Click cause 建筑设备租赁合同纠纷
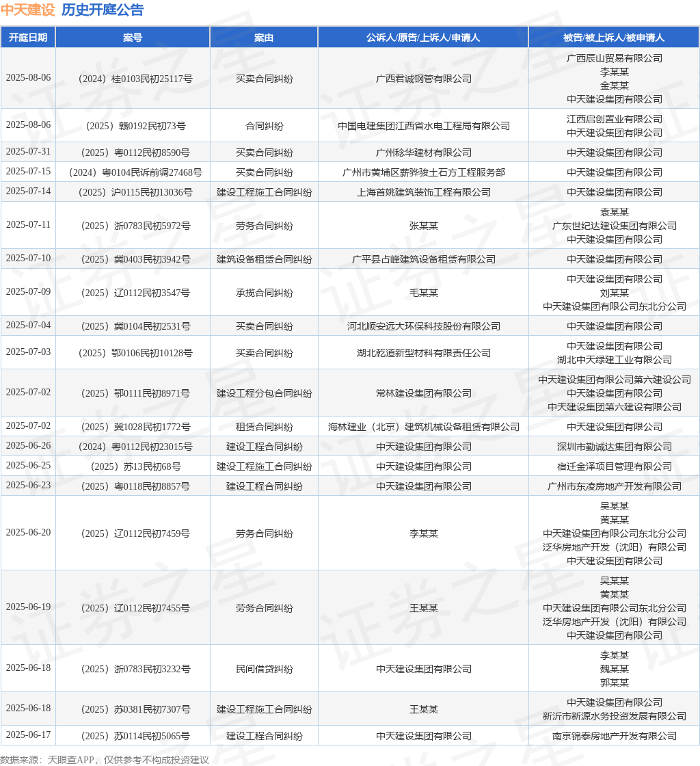This screenshot has width=700, height=766. 264,259
